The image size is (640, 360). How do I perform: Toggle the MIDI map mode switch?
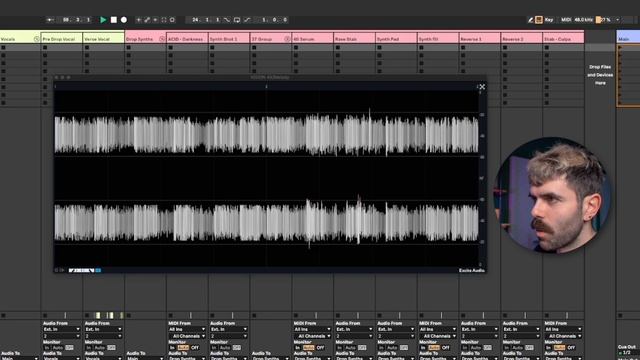click(566, 20)
